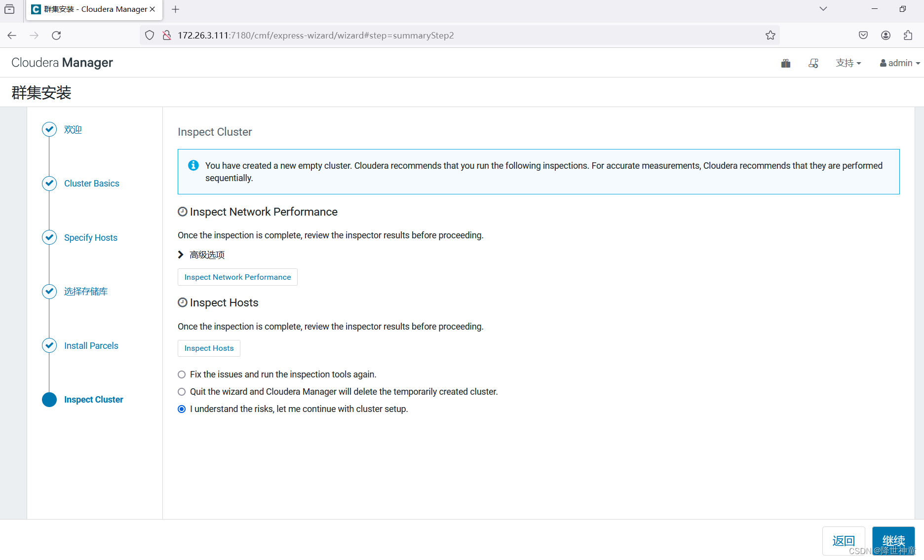Image resolution: width=924 pixels, height=560 pixels.
Task: Open the 支持 dropdown menu
Action: (848, 63)
